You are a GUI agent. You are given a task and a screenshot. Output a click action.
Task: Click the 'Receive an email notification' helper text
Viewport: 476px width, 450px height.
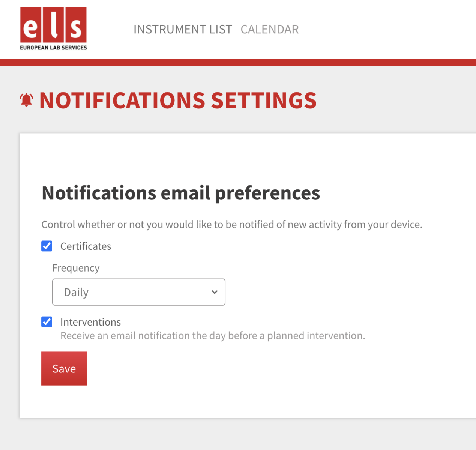[x=212, y=336]
